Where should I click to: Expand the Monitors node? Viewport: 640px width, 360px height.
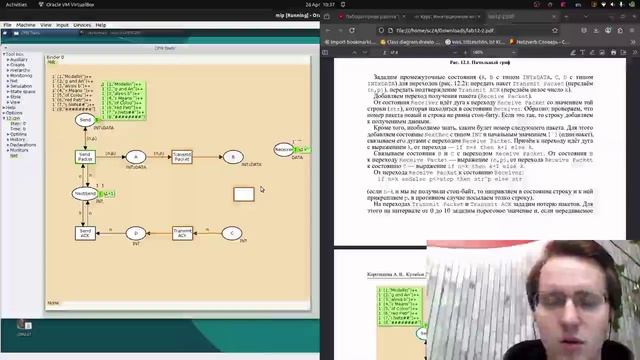pos(8,150)
